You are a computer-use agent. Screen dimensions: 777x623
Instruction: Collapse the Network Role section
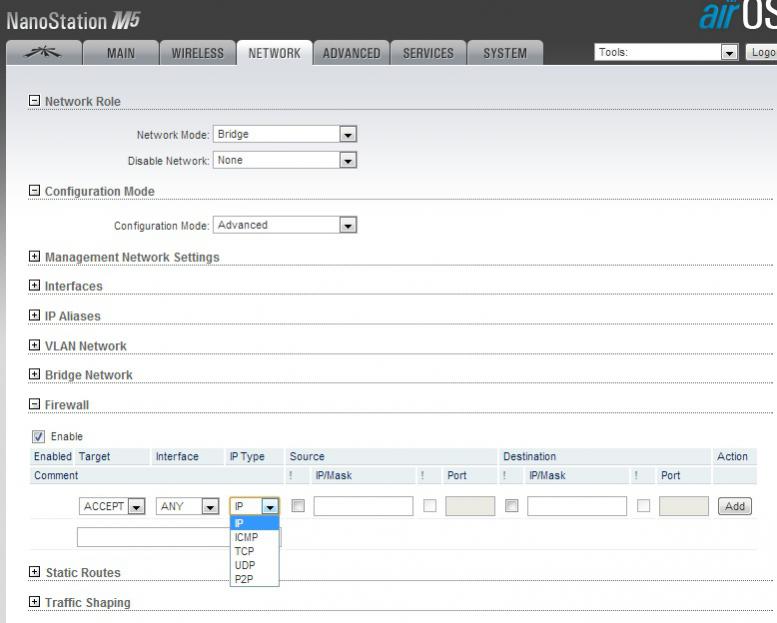click(x=34, y=101)
